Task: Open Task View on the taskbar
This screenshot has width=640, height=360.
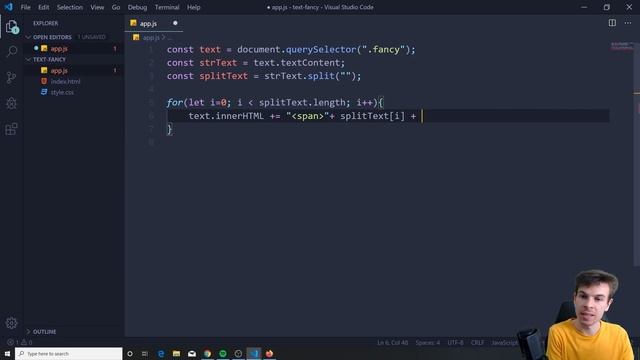Action: coord(145,353)
